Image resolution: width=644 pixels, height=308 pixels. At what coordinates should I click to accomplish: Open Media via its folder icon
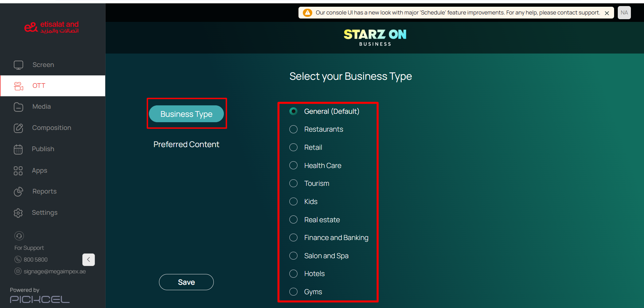(x=18, y=107)
